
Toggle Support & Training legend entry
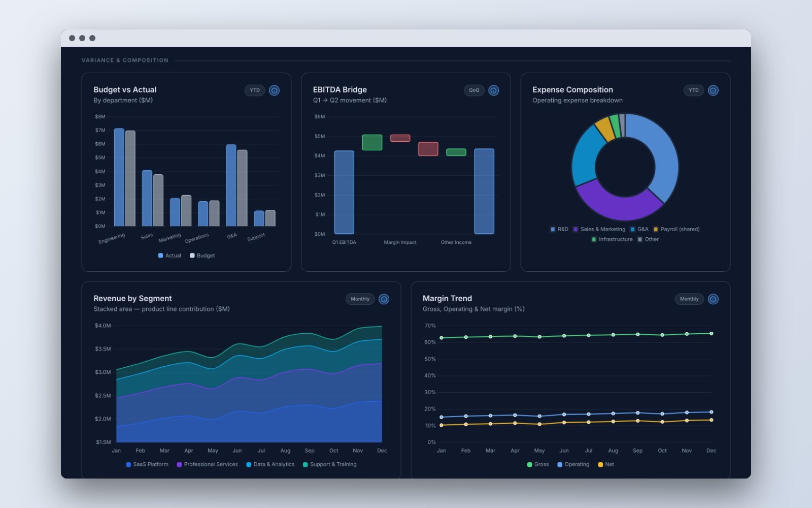point(330,464)
